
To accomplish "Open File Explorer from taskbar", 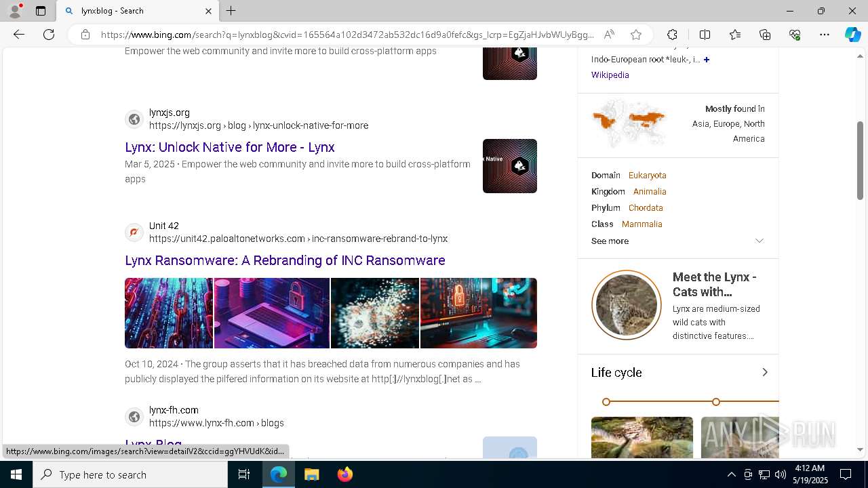I will tap(311, 474).
